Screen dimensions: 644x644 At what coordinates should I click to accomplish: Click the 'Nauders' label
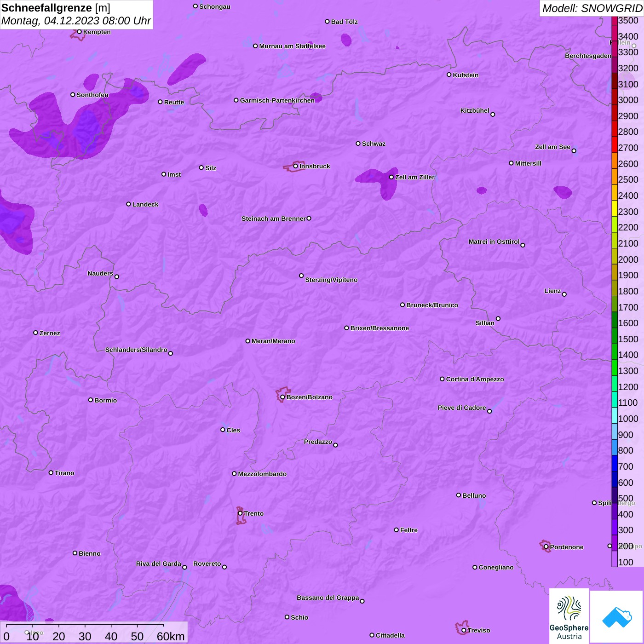pos(100,273)
